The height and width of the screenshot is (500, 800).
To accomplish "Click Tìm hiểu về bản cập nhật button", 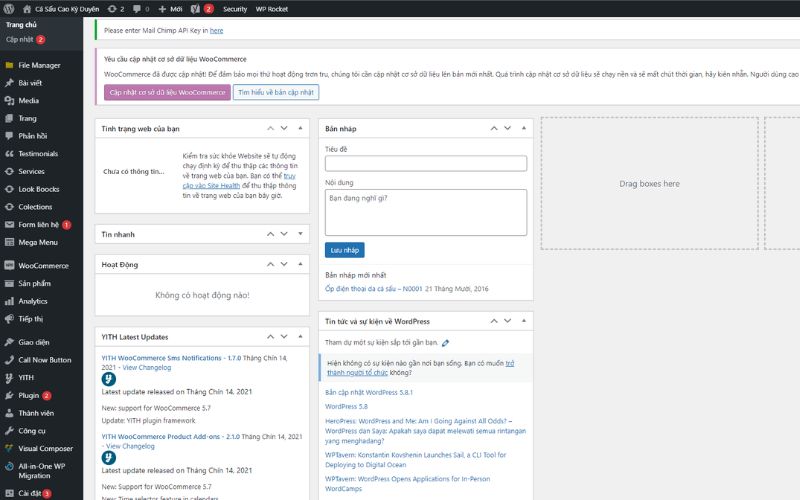I will [276, 92].
